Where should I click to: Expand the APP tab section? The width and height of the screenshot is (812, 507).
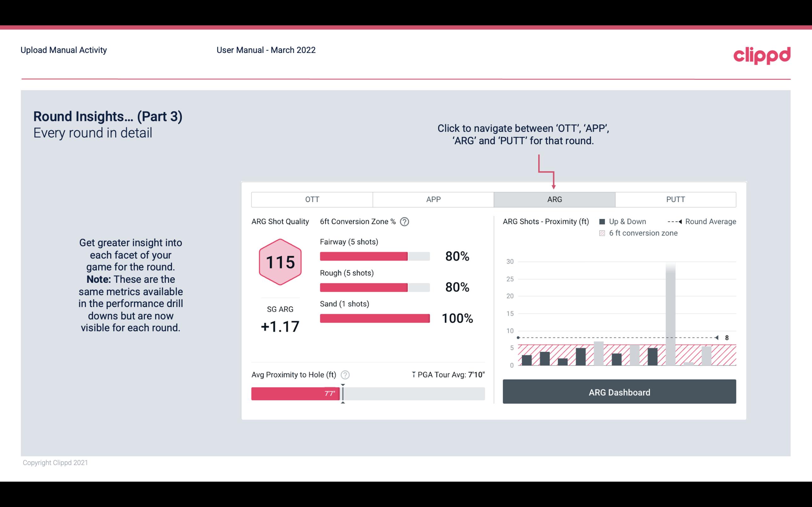433,199
